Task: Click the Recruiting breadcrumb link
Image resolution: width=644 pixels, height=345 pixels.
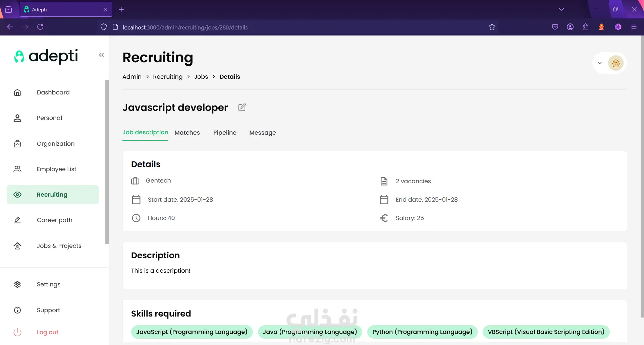Action: click(168, 77)
